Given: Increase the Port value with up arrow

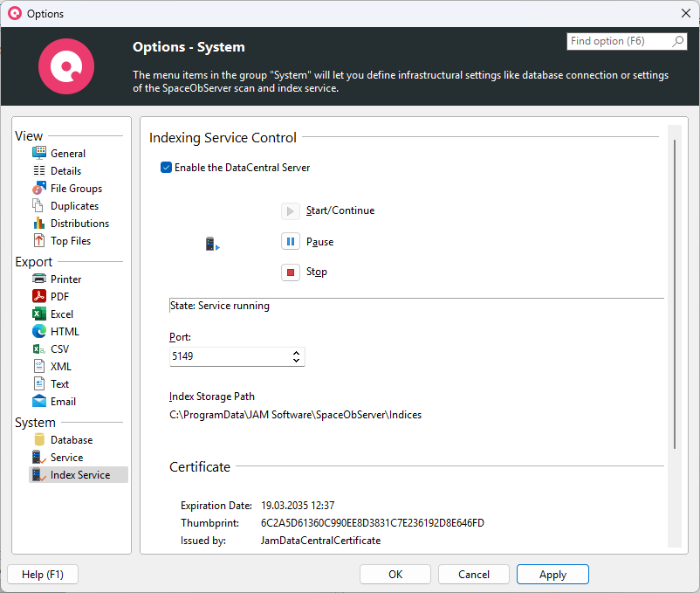Looking at the screenshot, I should [296, 353].
